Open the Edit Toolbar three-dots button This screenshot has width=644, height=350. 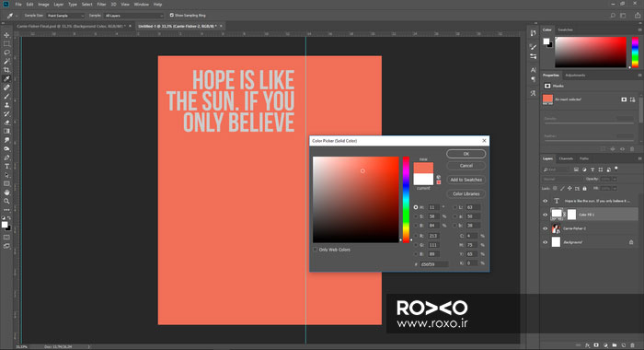[x=6, y=210]
